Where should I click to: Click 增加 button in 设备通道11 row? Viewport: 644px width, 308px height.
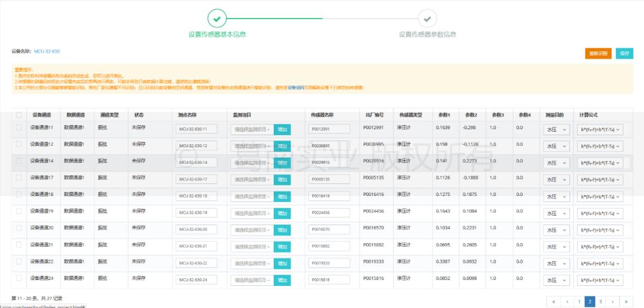click(282, 129)
